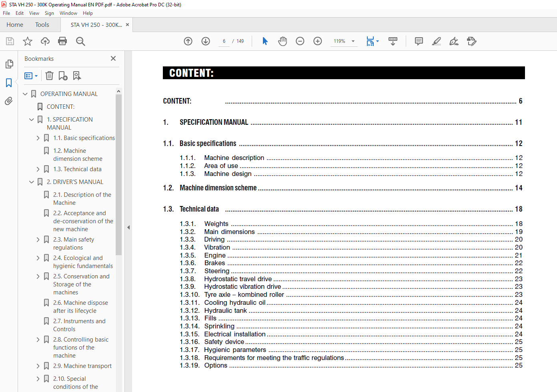
Task: Select the STA VH 250 - 300K document tab
Action: 96,25
